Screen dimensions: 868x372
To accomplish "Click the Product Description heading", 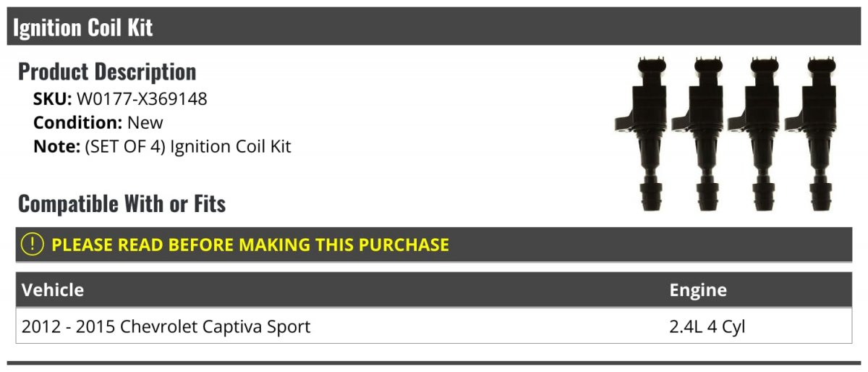I will point(107,71).
